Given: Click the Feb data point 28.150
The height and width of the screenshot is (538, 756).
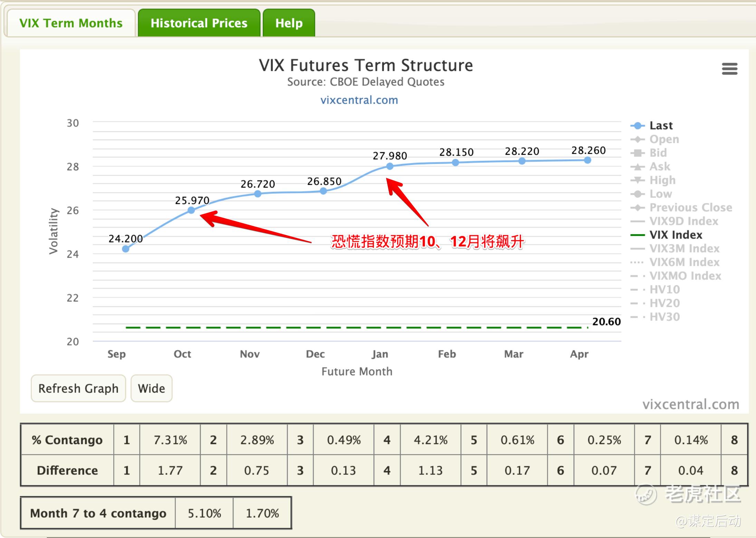Looking at the screenshot, I should [x=456, y=163].
